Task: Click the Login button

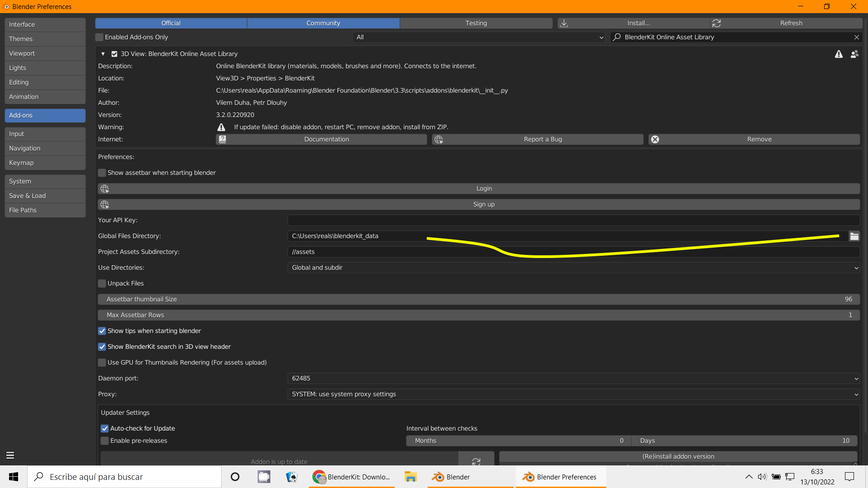Action: 484,188
